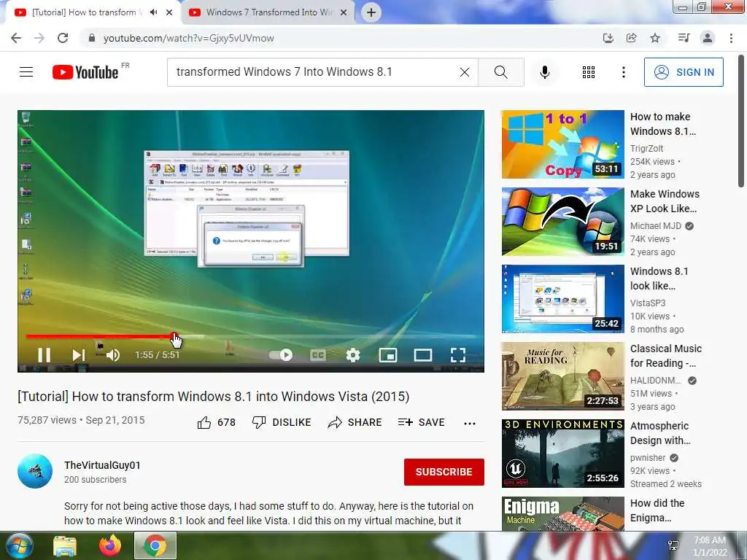Pause the playing video

coord(44,355)
